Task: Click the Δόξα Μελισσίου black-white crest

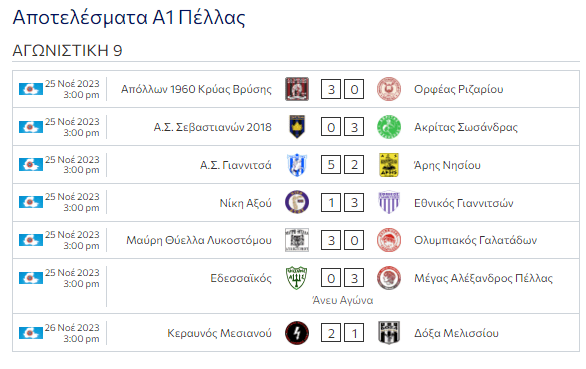Action: pos(389,333)
